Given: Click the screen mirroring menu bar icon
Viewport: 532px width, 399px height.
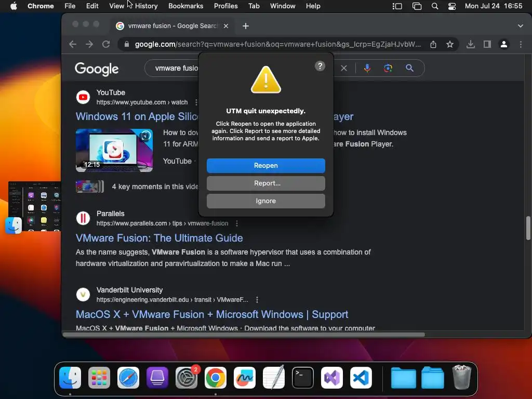Looking at the screenshot, I should click(x=417, y=6).
